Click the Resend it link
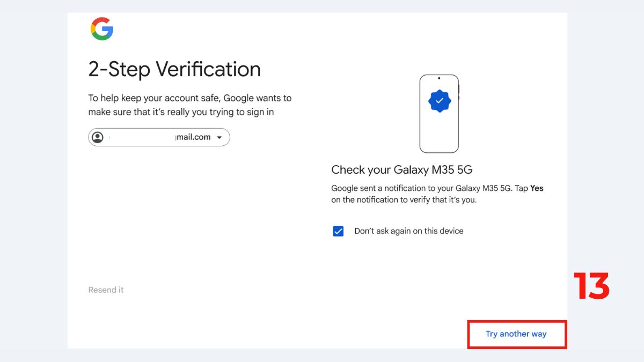 point(106,290)
